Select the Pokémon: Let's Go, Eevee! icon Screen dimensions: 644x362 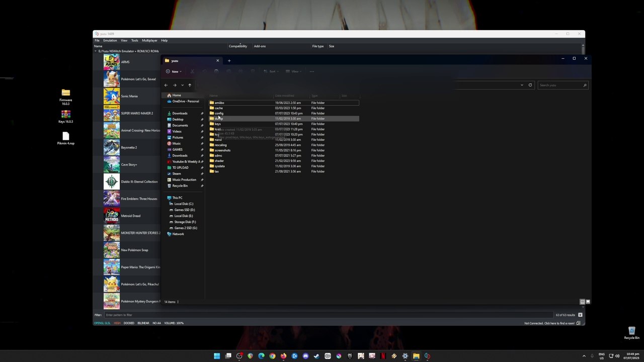pyautogui.click(x=111, y=79)
